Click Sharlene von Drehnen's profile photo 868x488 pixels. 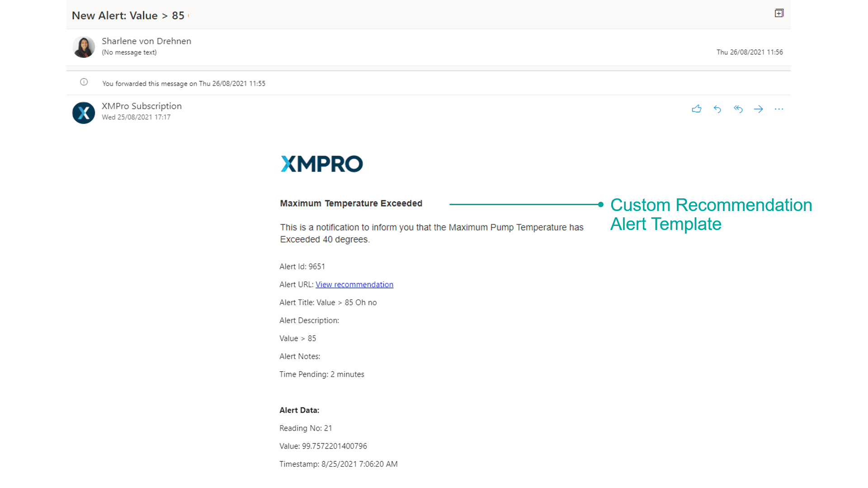84,47
